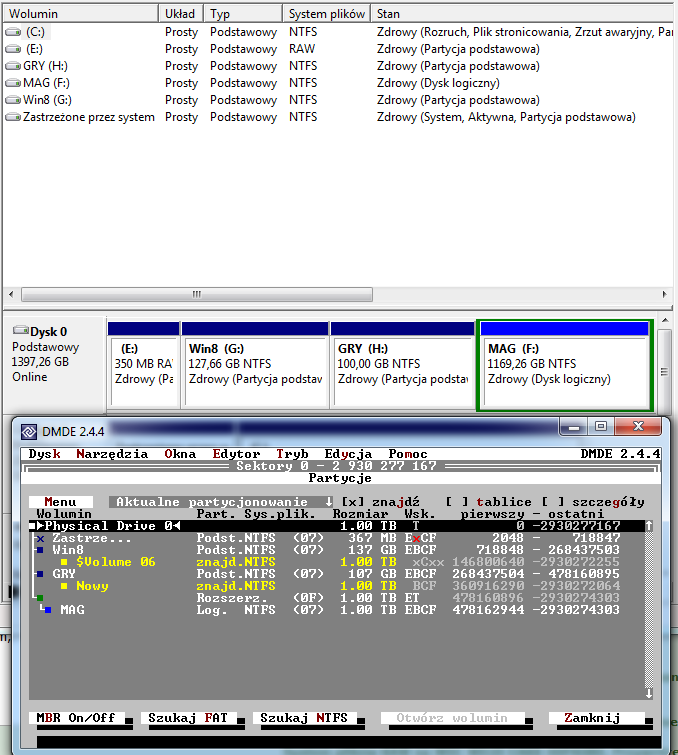
Task: Close the DMDE 2.4.4 window
Action: [639, 427]
